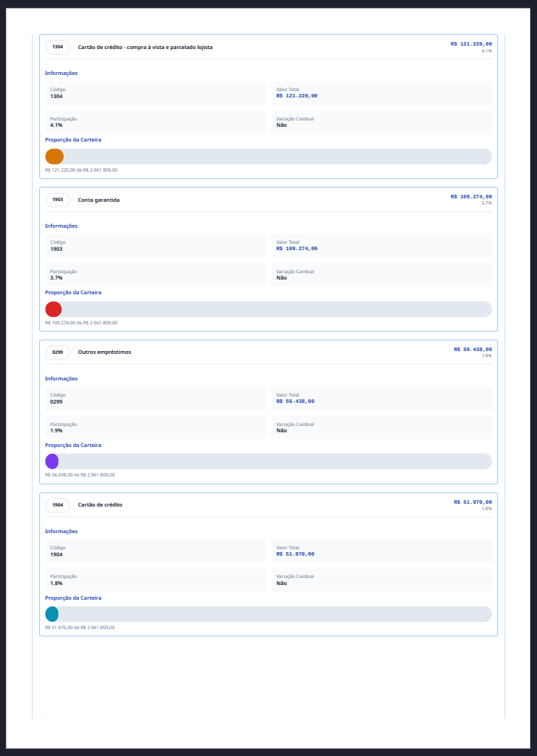This screenshot has height=756, width=537.
Task: Click the 'Informações' heading in Outros empréstimos card
Action: [61, 379]
